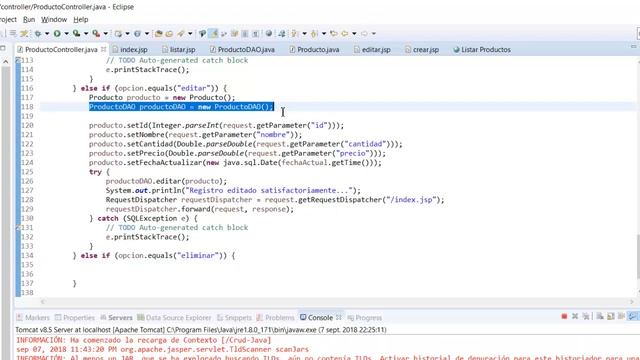Switch to the Producto.java editor tab
The image size is (640, 360).
(x=314, y=49)
